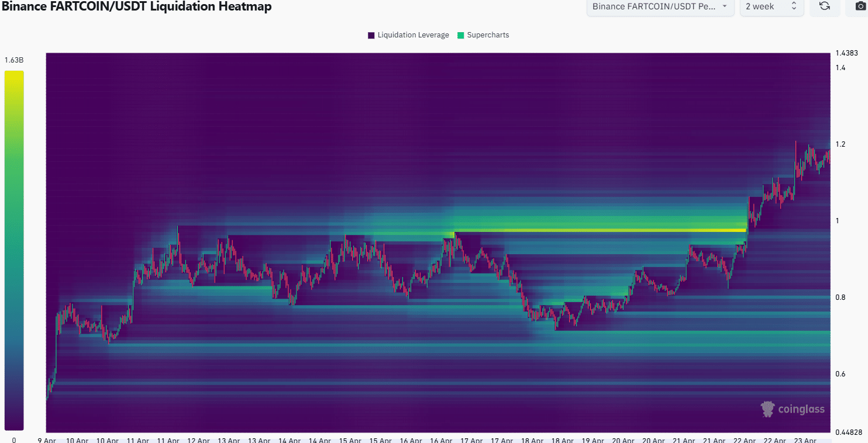Toggle the Liquidation Leverage series label
The width and height of the screenshot is (868, 443).
[413, 35]
